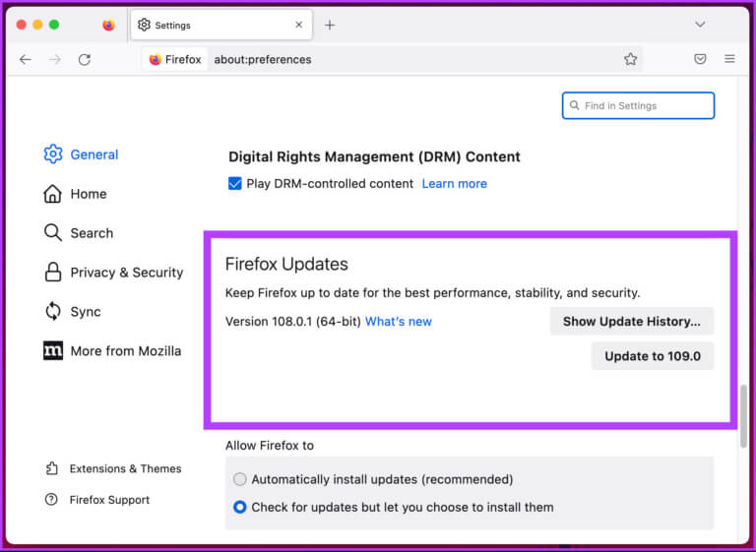The height and width of the screenshot is (552, 756).
Task: Click Update to 109.0 button
Action: click(x=653, y=356)
